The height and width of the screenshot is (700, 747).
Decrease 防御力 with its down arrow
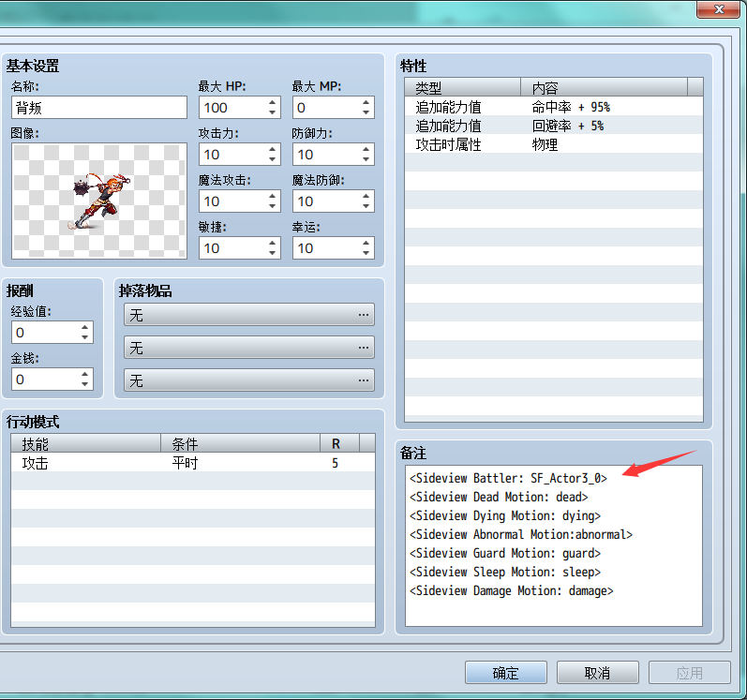[x=366, y=159]
